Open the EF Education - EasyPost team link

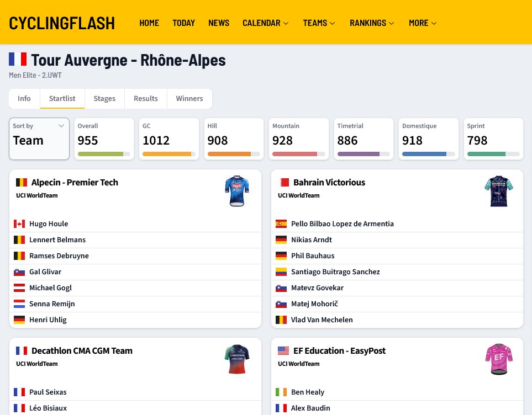(339, 350)
